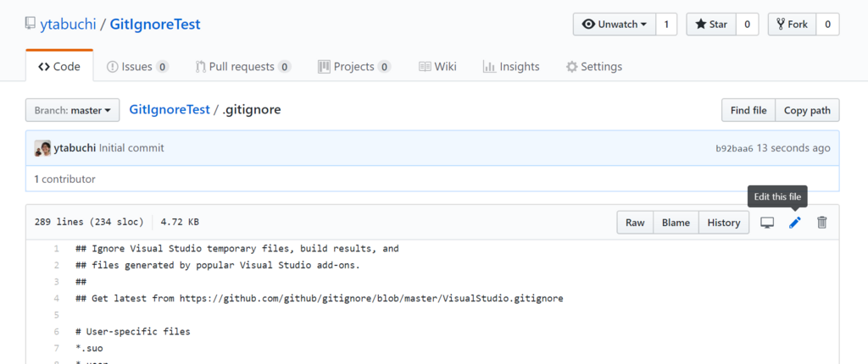Screen dimensions: 868x364
Task: Click GitIgnoreTest in the file breadcrumb
Action: coord(170,109)
